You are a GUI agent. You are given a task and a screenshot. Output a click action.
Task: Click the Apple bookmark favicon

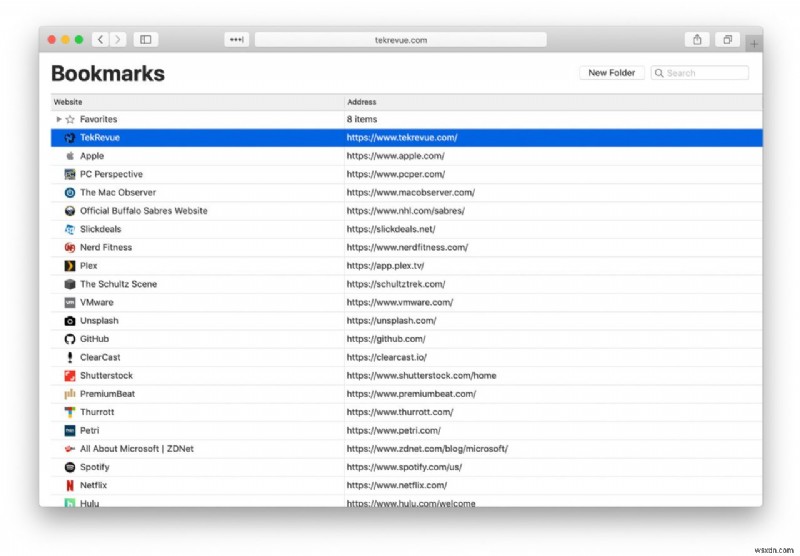pyautogui.click(x=70, y=156)
